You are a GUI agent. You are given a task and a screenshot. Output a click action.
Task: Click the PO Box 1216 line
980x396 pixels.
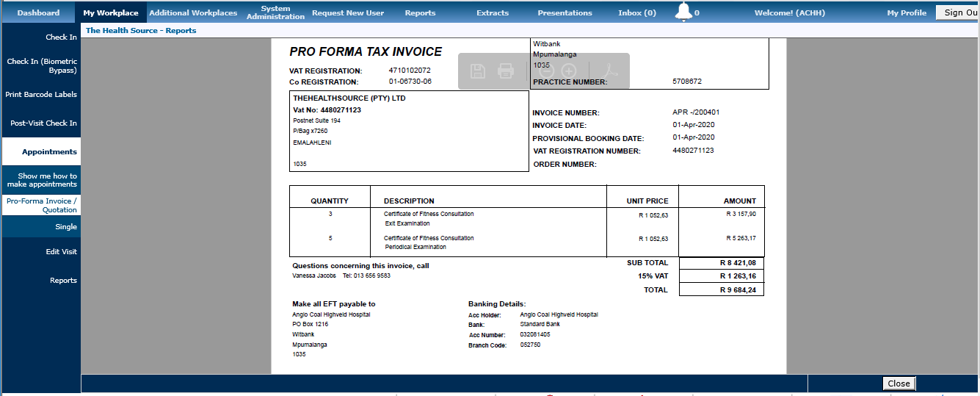(x=311, y=324)
